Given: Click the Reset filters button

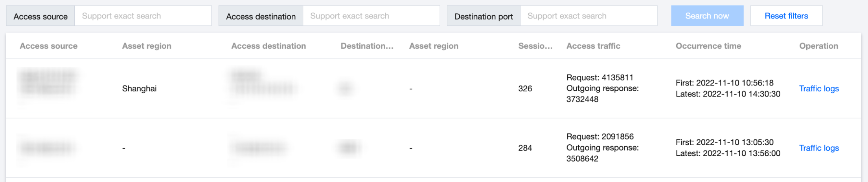Looking at the screenshot, I should point(786,16).
